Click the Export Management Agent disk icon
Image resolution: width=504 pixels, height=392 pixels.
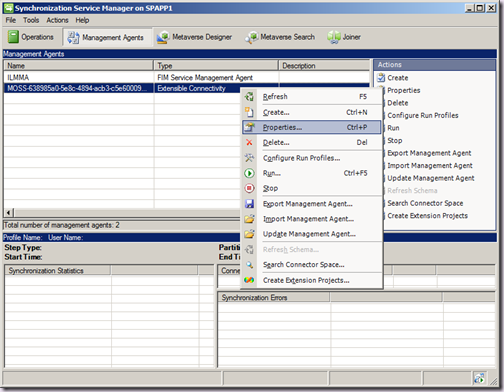[249, 204]
